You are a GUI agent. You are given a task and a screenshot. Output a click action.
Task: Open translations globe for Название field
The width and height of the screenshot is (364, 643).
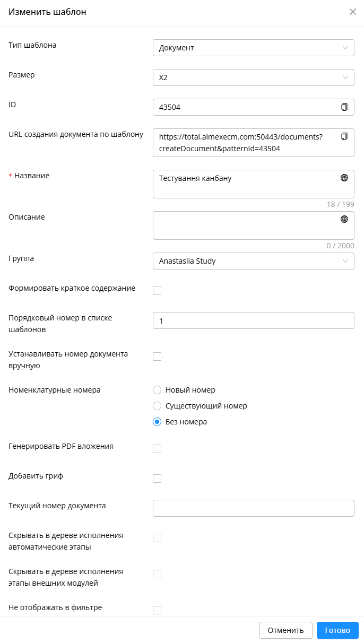pyautogui.click(x=344, y=178)
